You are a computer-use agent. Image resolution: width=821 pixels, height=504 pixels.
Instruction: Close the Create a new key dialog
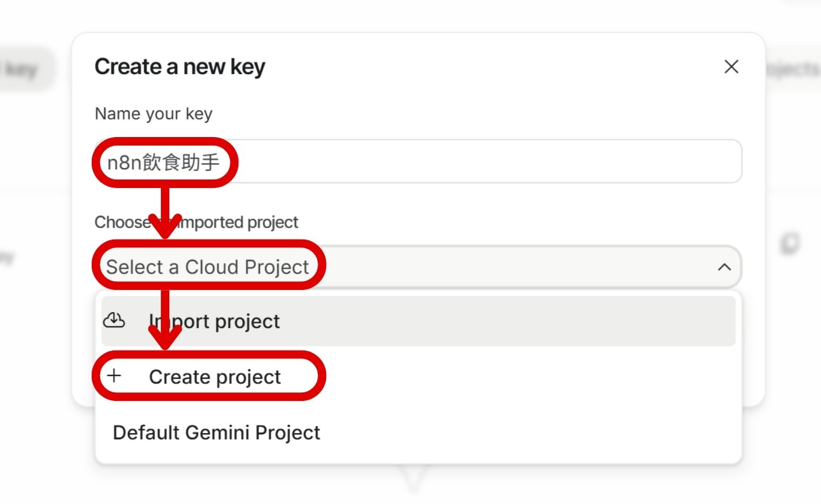pyautogui.click(x=731, y=67)
